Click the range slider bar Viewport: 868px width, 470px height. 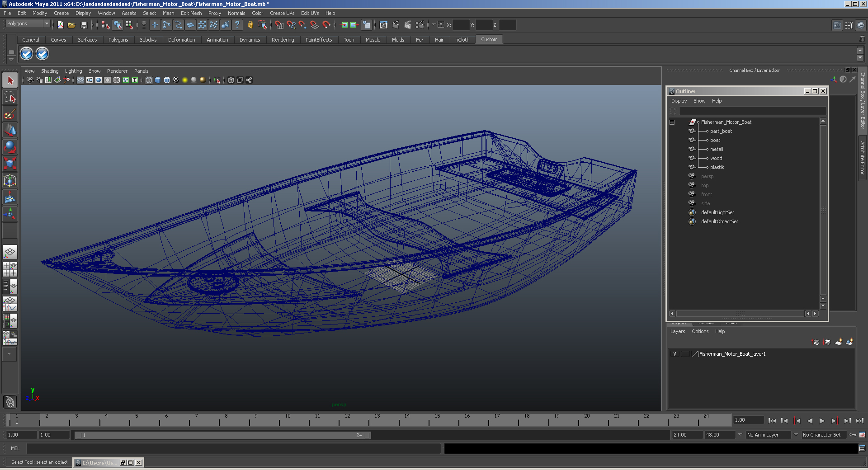click(223, 435)
